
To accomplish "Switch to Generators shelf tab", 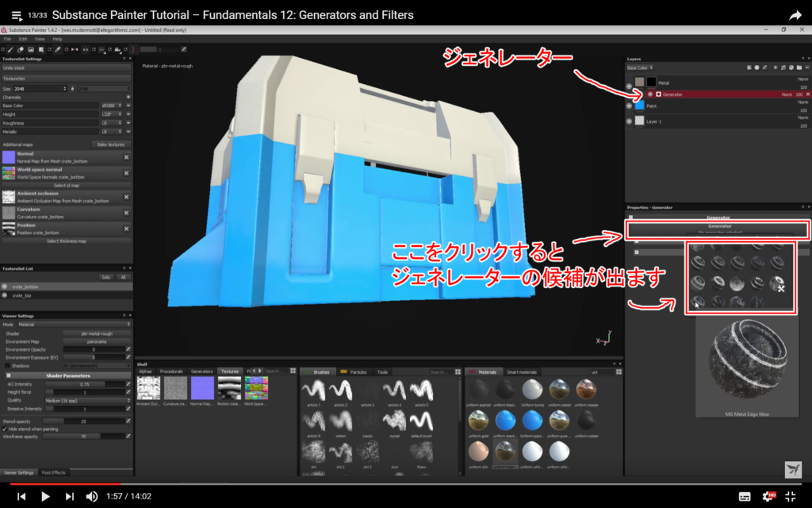I will coord(201,371).
